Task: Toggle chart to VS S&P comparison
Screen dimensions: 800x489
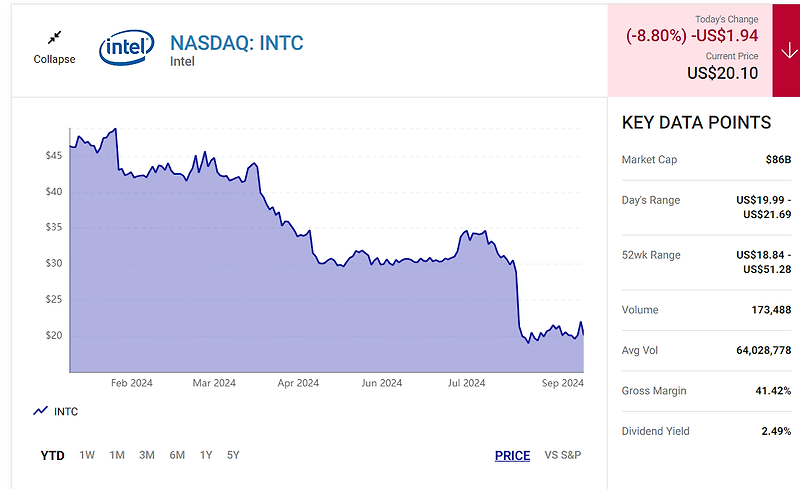Action: pyautogui.click(x=563, y=455)
